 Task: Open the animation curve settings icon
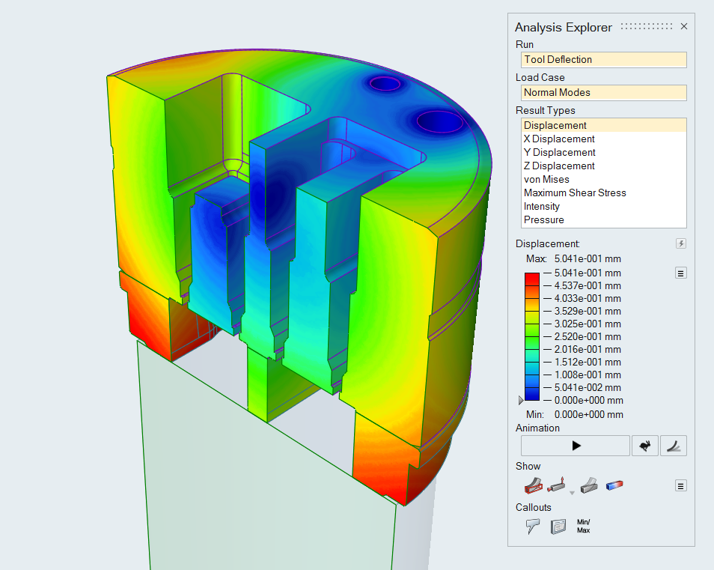[x=674, y=446]
